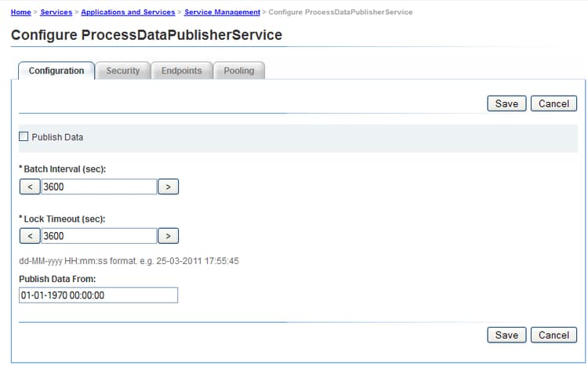Click the Publish Data From date field
The image size is (588, 366).
98,295
